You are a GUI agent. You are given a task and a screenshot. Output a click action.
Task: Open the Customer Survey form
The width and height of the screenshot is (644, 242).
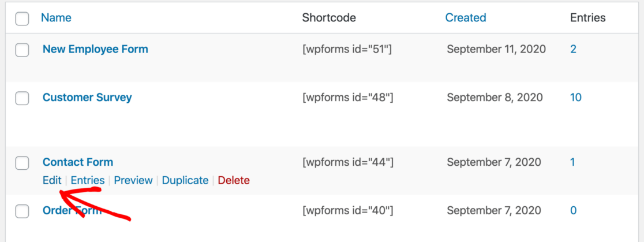point(87,97)
